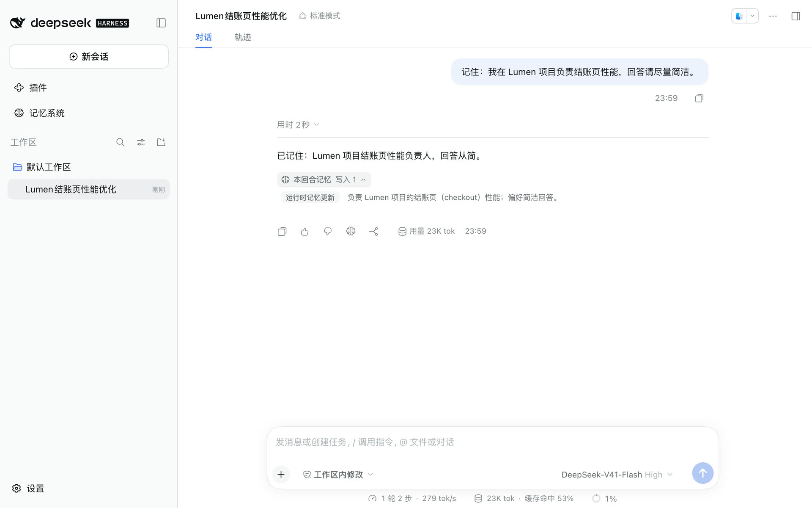
Task: Expand dropdown arrow next to Finder icon
Action: pyautogui.click(x=752, y=16)
